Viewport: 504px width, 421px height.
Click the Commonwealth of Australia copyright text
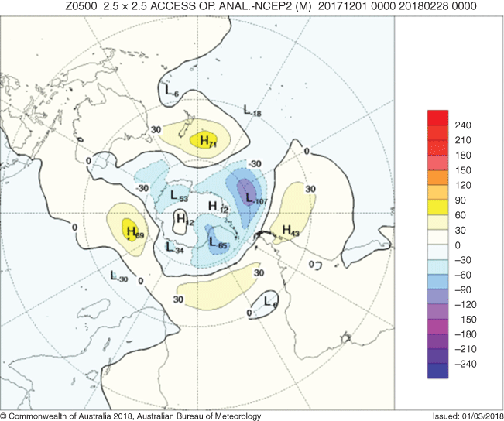131,416
